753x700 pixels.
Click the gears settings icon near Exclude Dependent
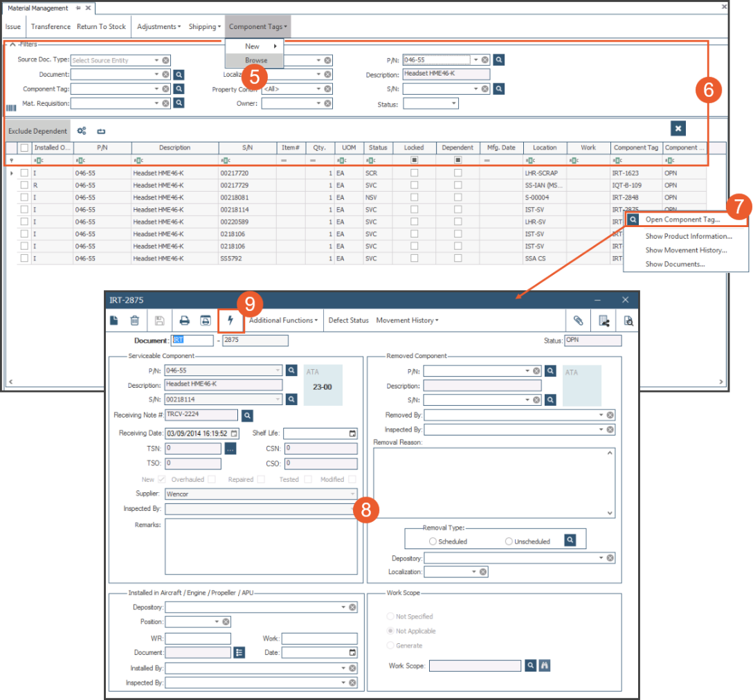[82, 131]
